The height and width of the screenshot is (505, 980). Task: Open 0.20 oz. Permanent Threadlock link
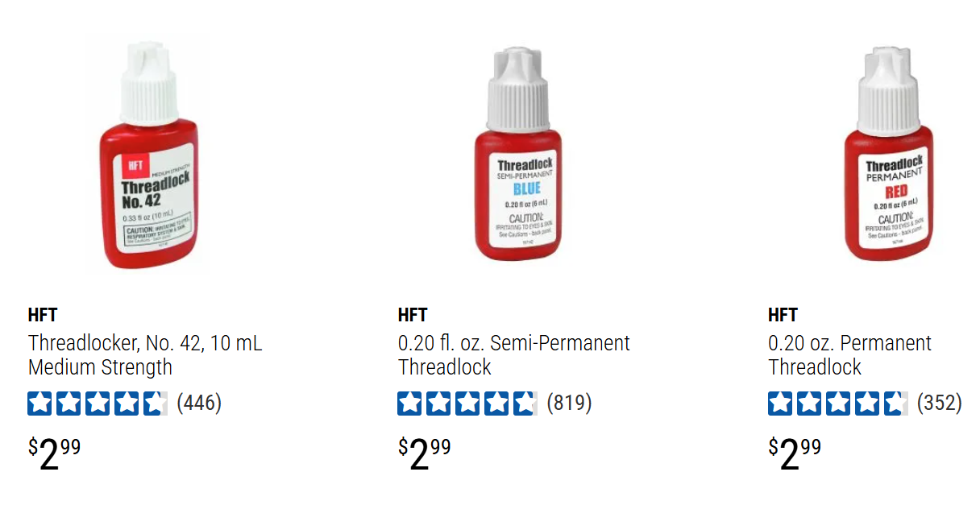(849, 355)
